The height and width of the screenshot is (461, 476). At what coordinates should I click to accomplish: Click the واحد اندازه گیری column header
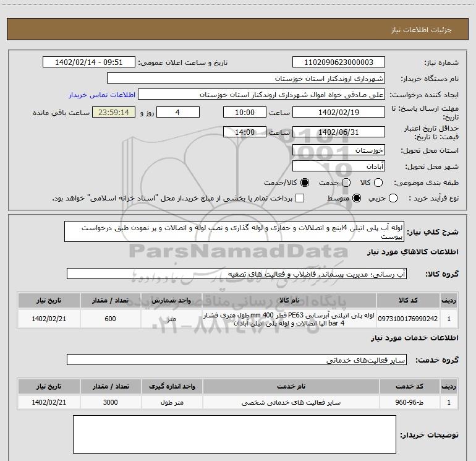[172, 386]
